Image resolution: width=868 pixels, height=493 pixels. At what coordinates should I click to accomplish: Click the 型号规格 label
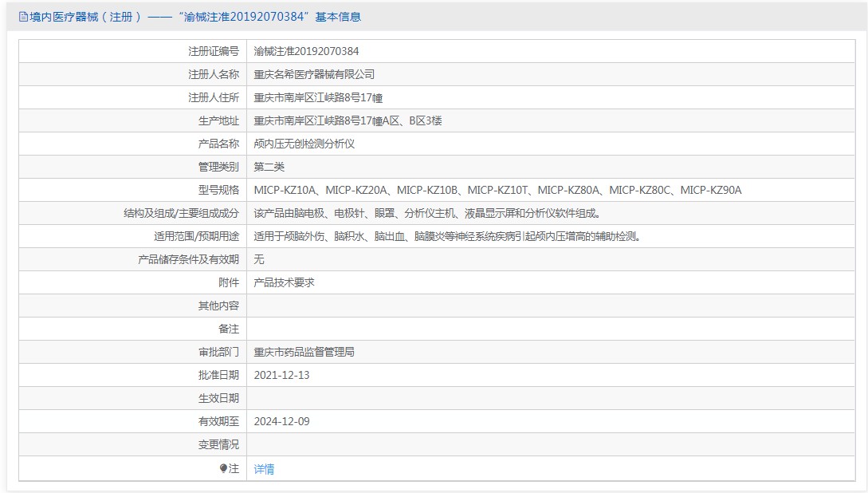[218, 190]
